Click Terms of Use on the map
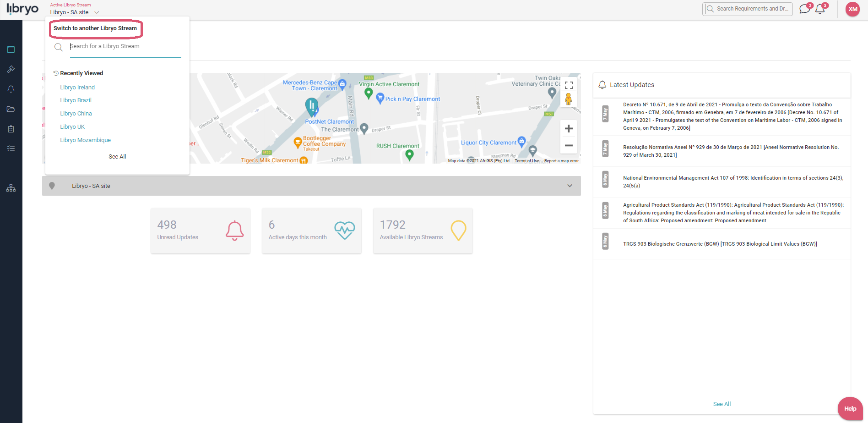868x423 pixels. point(526,161)
